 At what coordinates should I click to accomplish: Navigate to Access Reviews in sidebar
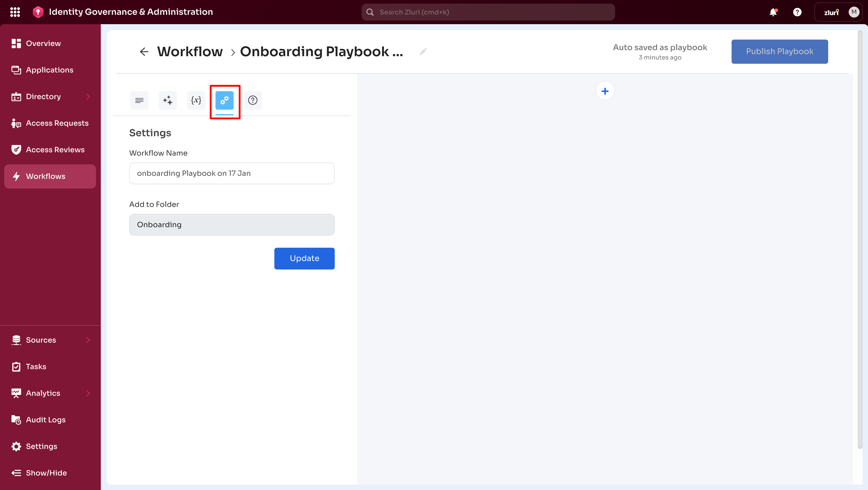[x=55, y=150]
